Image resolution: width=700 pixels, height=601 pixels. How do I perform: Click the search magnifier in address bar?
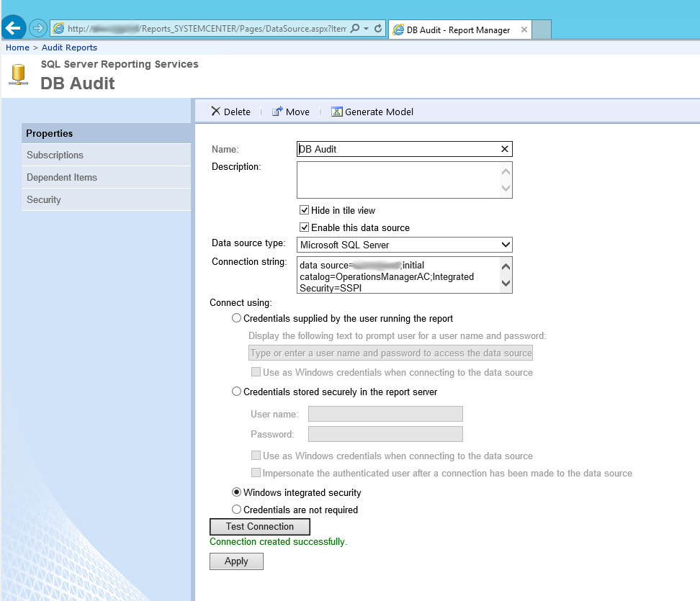[355, 29]
